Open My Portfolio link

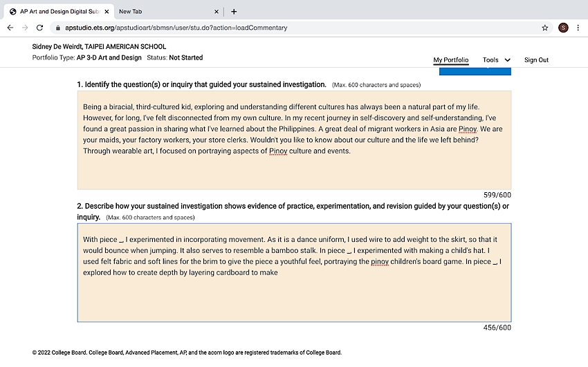click(x=451, y=60)
